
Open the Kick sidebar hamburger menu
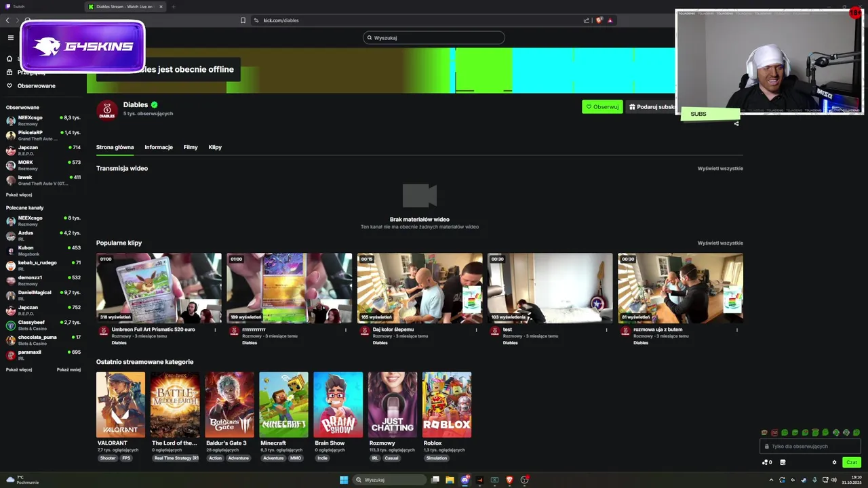[10, 38]
